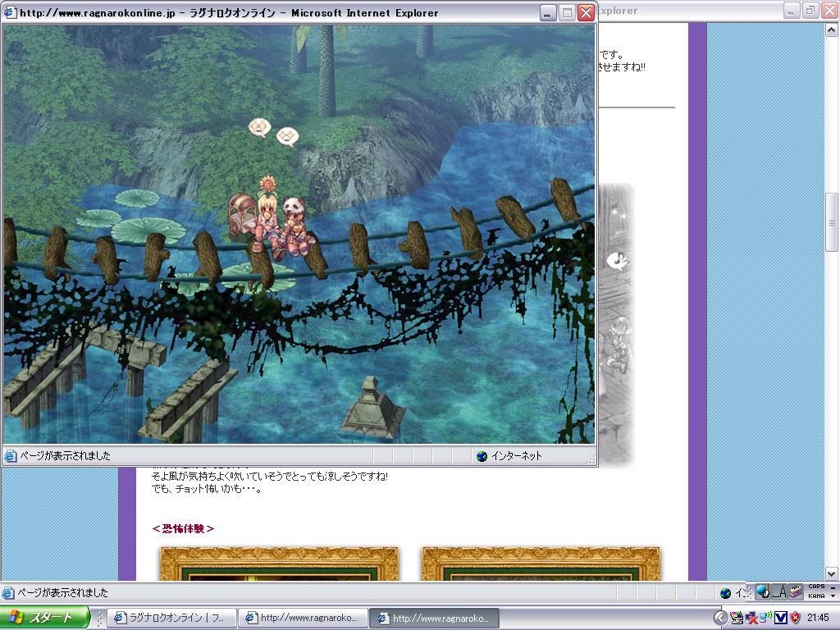
Task: Open the left gold-framed thumbnail image
Action: pyautogui.click(x=279, y=564)
